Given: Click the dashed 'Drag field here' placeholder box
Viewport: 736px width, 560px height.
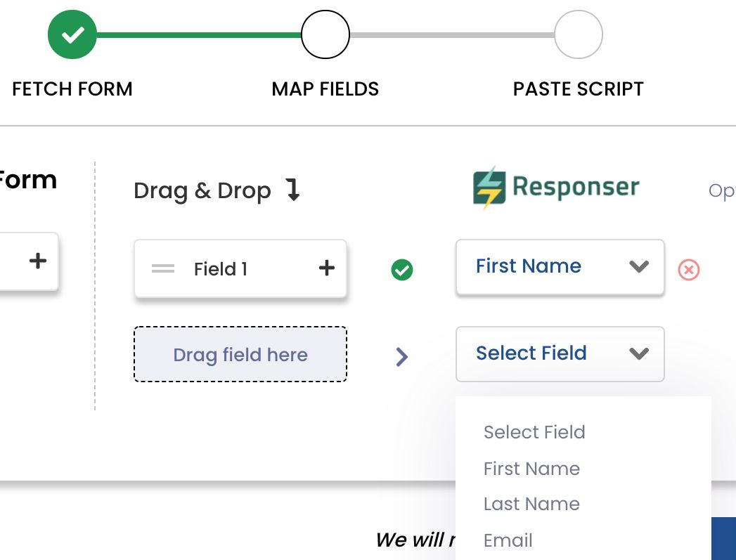Looking at the screenshot, I should point(240,355).
